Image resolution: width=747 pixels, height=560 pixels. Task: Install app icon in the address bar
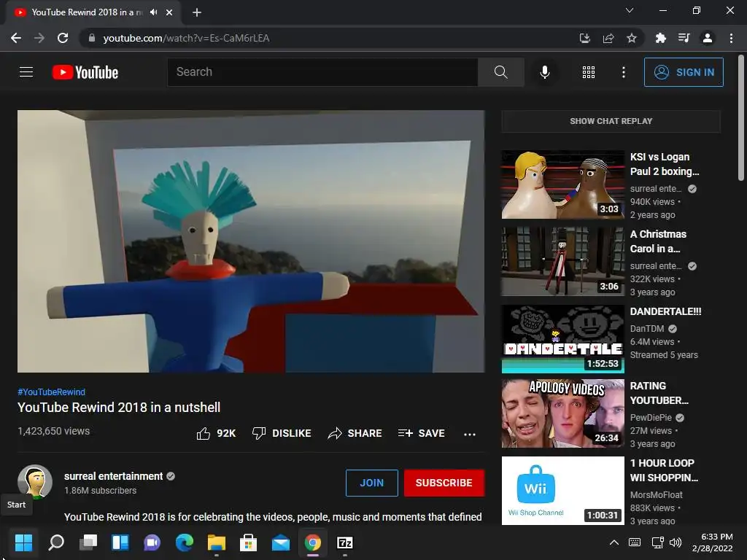(x=584, y=38)
